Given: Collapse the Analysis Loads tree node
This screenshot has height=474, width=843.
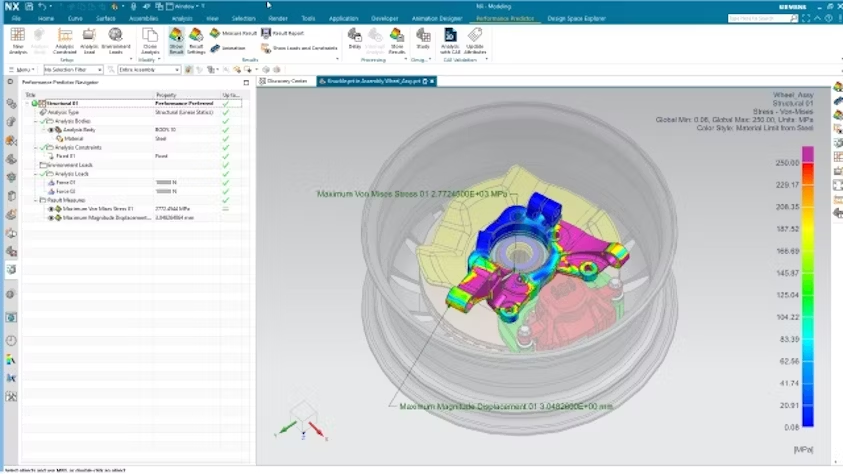Looking at the screenshot, I should pos(35,174).
